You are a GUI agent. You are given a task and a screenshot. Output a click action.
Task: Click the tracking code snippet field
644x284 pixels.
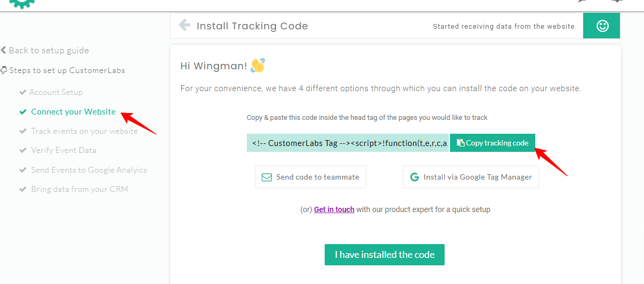tap(348, 143)
